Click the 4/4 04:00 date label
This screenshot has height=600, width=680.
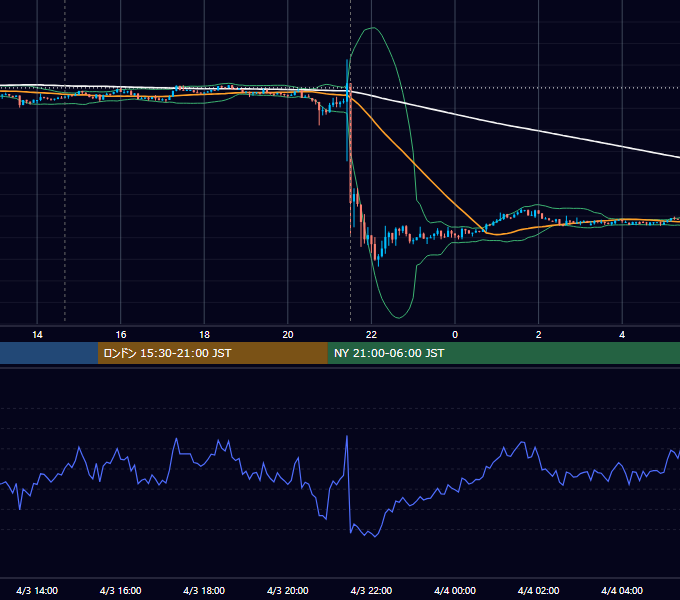(x=622, y=590)
